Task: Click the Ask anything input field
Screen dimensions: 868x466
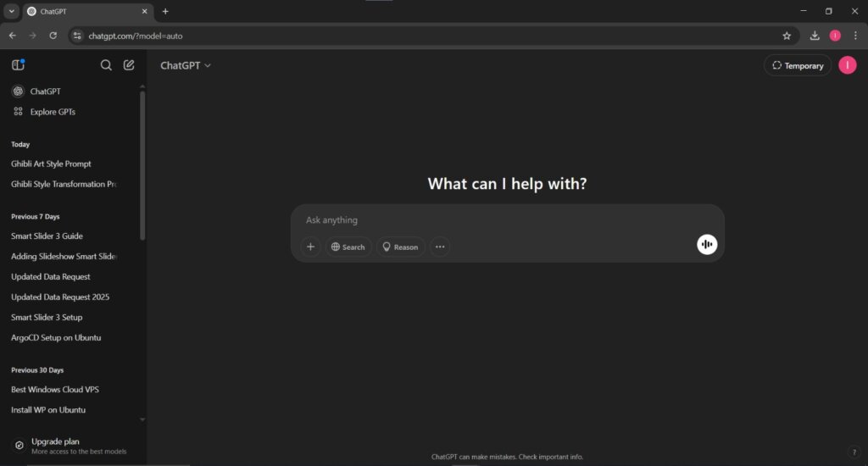Action: [x=507, y=220]
